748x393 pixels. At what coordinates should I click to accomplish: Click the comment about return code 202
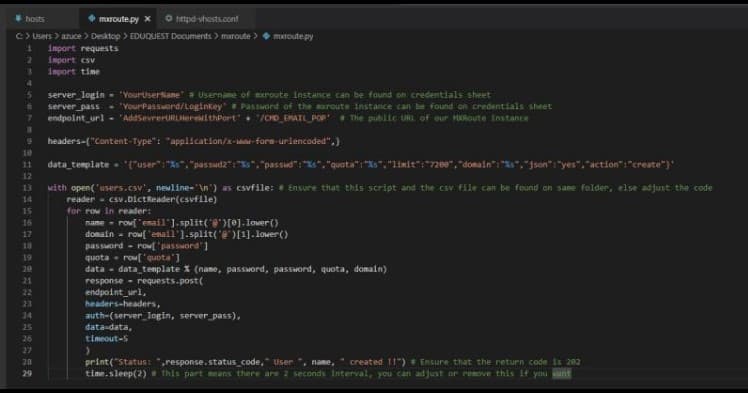coord(496,362)
